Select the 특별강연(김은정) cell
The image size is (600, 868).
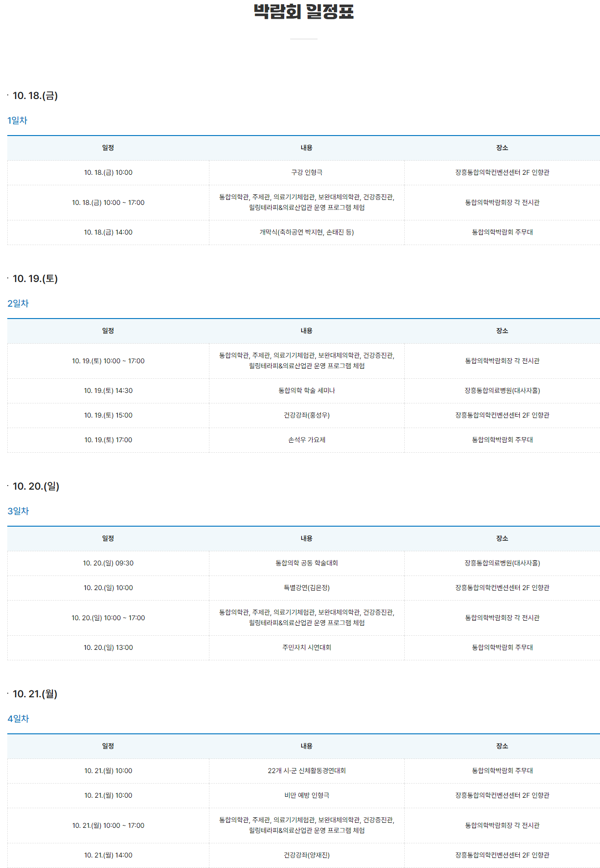click(x=307, y=588)
